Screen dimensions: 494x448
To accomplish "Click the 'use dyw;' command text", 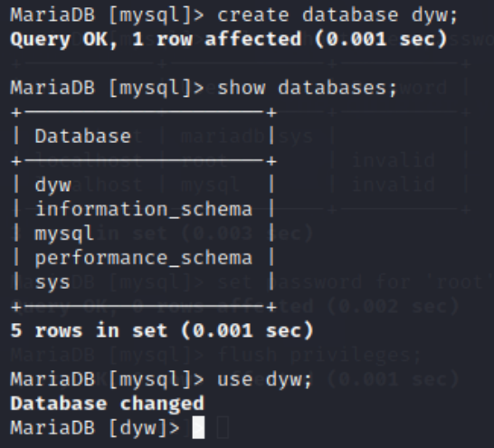I will coord(264,379).
